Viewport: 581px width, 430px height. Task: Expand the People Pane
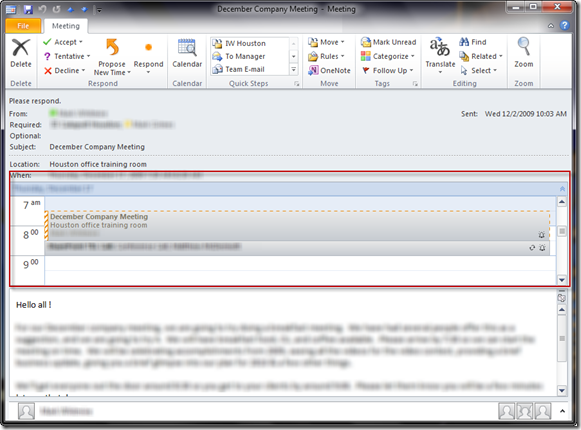click(562, 411)
